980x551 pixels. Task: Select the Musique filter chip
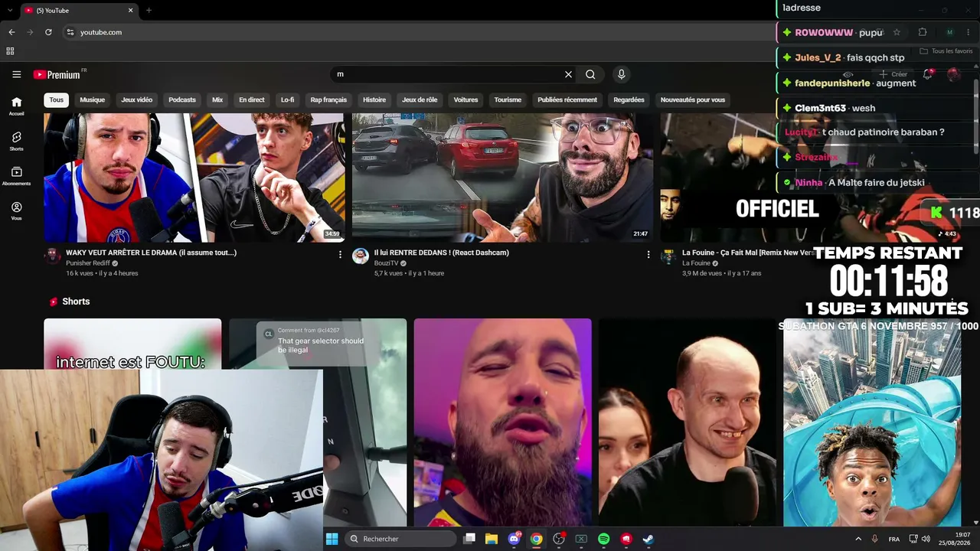93,99
